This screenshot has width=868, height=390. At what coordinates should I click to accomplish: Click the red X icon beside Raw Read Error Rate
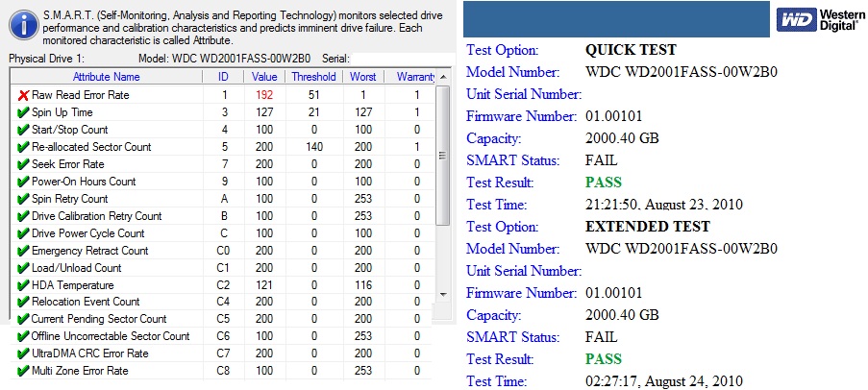[x=23, y=95]
